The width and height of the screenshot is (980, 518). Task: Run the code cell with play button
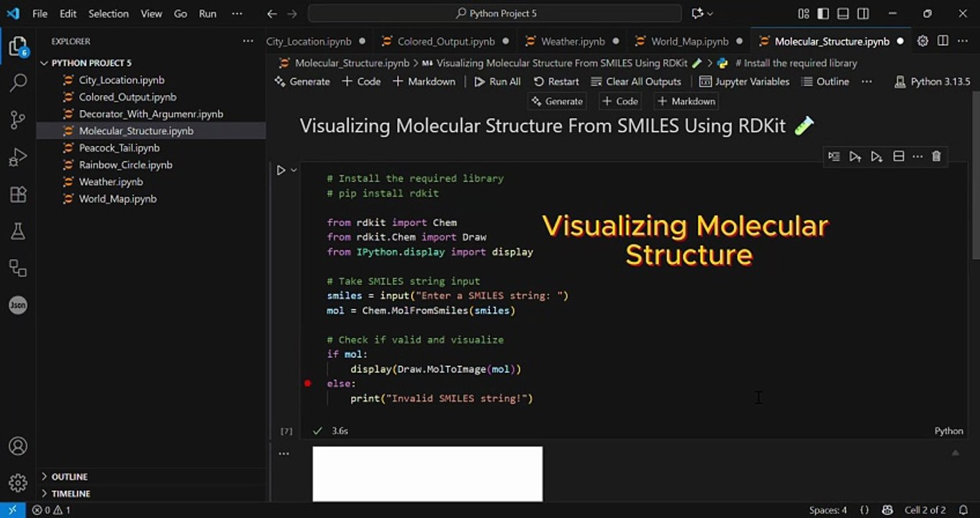coord(281,171)
